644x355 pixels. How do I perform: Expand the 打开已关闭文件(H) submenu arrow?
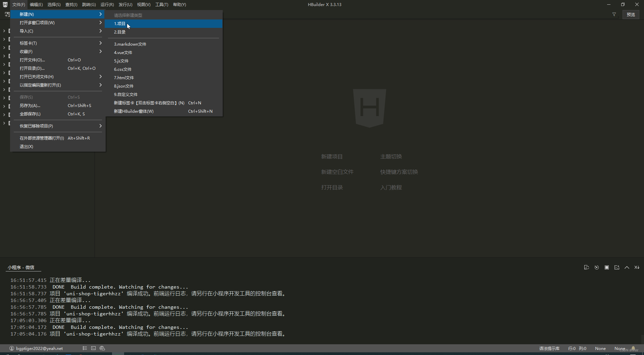click(x=100, y=77)
